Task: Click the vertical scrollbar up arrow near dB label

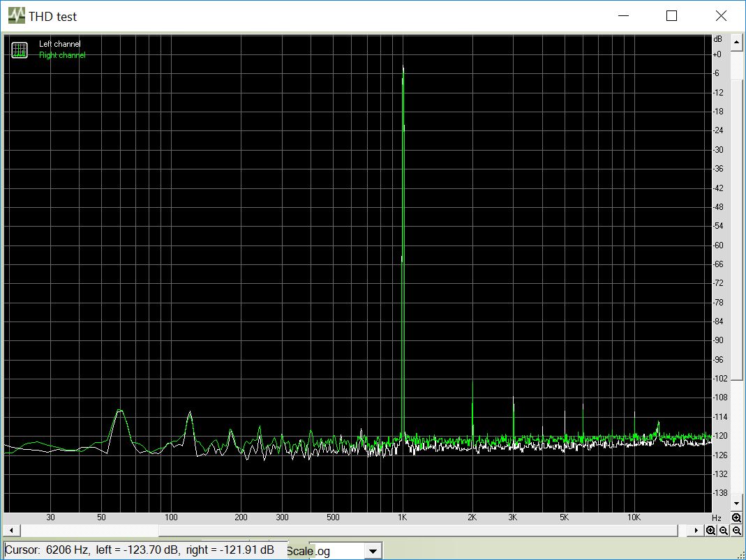Action: click(x=736, y=43)
